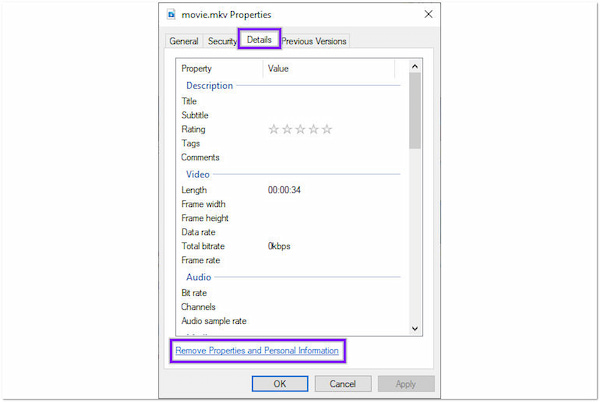Select the Subtitle property row label
The image size is (600, 402).
click(195, 115)
